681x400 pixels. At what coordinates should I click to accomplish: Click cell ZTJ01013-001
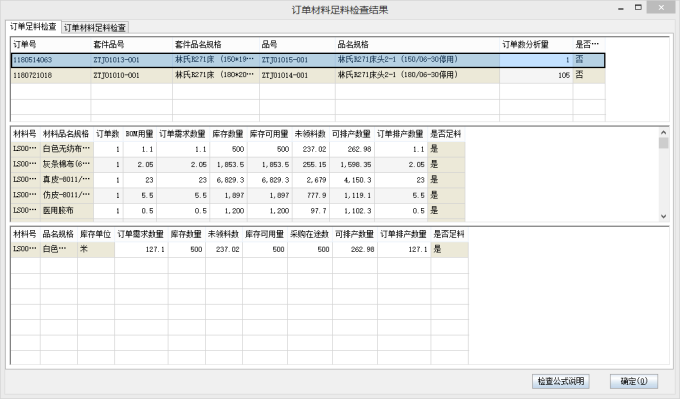pos(132,60)
